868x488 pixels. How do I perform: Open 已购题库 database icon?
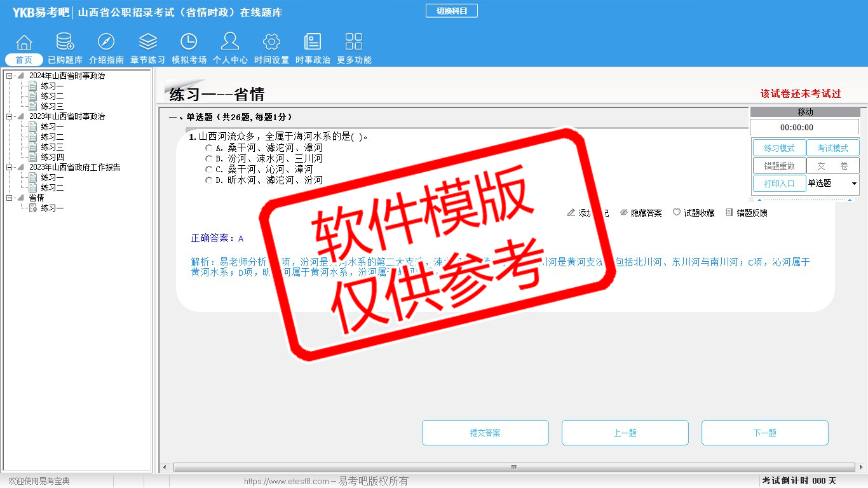[65, 43]
